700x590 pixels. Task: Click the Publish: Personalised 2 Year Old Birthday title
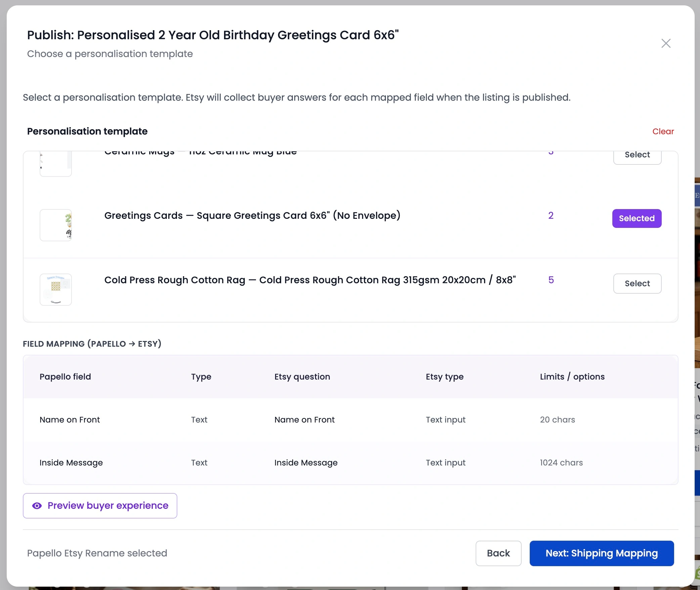coord(213,35)
